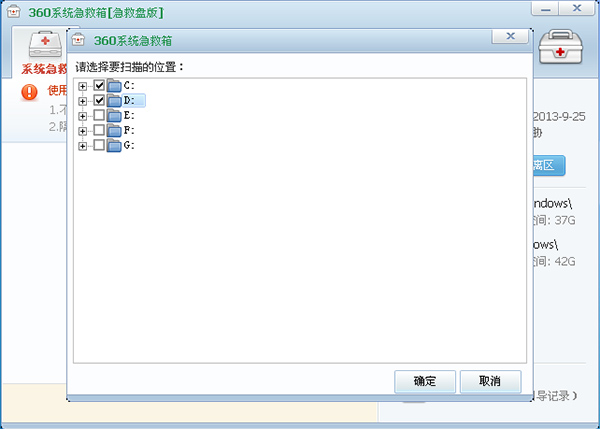
Task: Expand the F: drive tree node
Action: click(x=82, y=131)
